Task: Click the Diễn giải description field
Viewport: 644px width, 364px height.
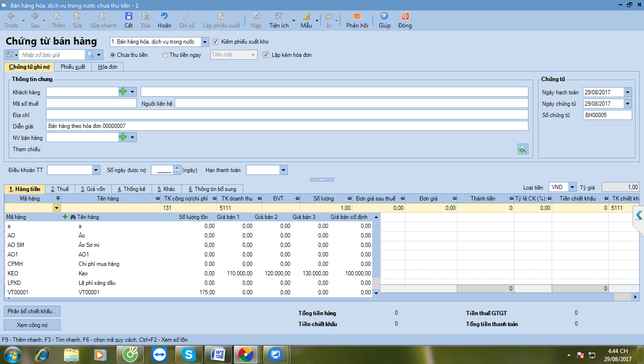Action: (287, 126)
